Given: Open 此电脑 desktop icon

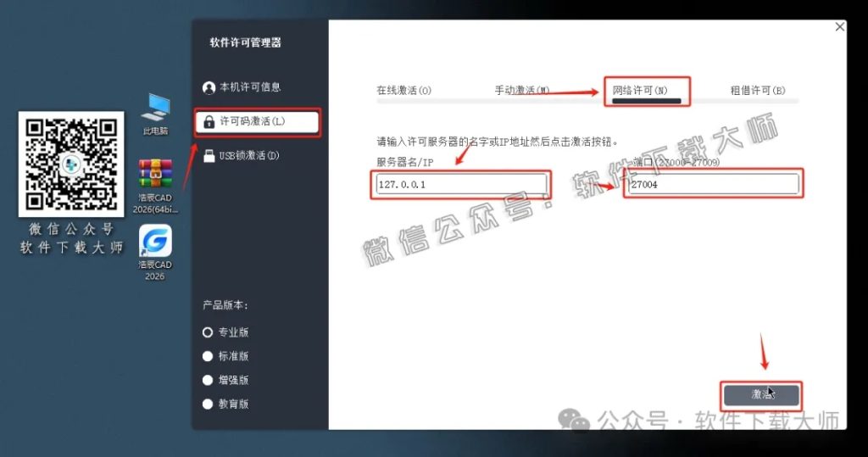Looking at the screenshot, I should 155,114.
